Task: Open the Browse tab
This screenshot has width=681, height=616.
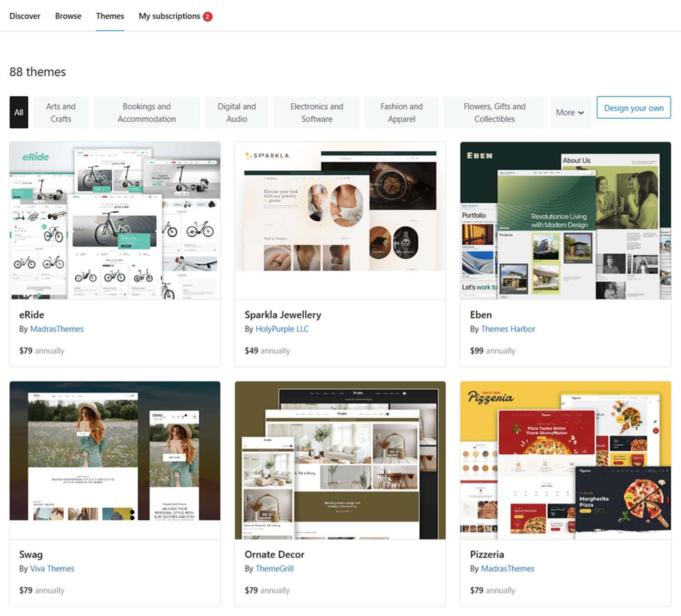Action: pos(68,16)
